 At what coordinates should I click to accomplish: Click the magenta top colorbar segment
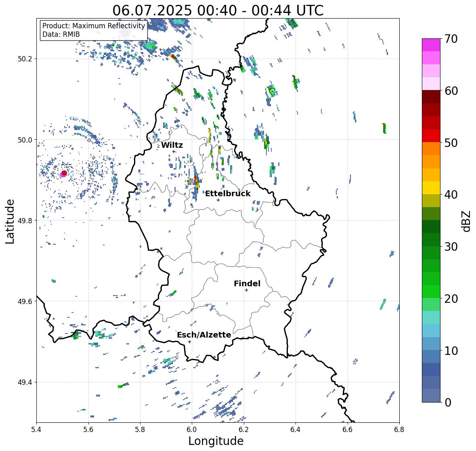(x=431, y=45)
